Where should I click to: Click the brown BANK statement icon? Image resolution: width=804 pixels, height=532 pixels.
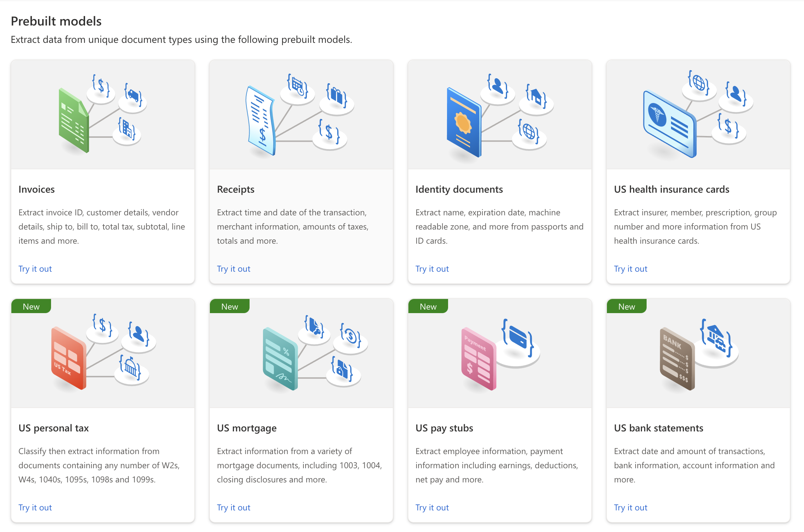pyautogui.click(x=677, y=359)
